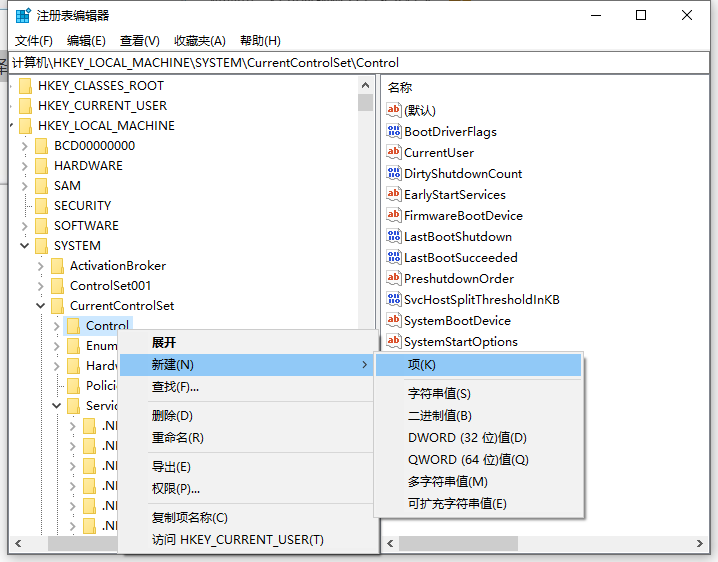Click 权限(P)... in the context menu

[x=176, y=488]
